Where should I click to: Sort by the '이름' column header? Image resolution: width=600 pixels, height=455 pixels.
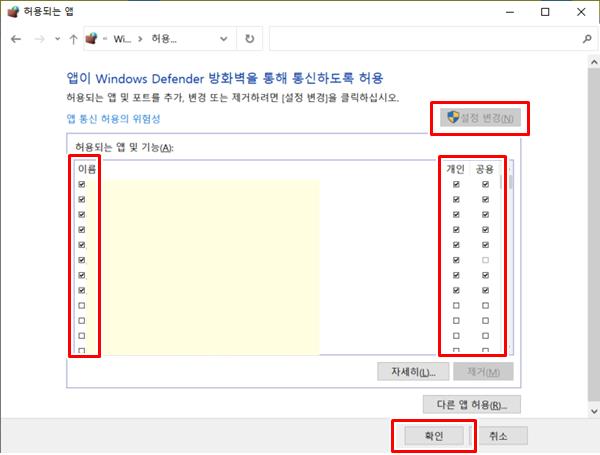pyautogui.click(x=87, y=169)
